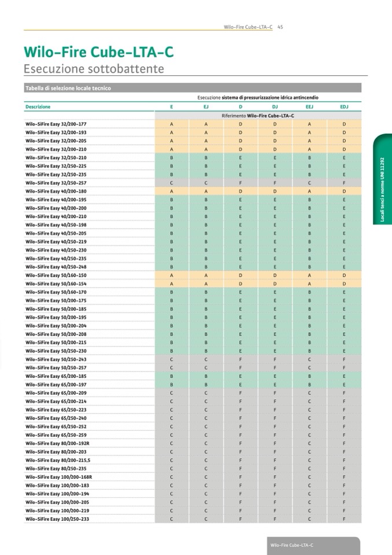The image size is (392, 555).
Task: Click the page header text with number 45
Action: click(253, 27)
